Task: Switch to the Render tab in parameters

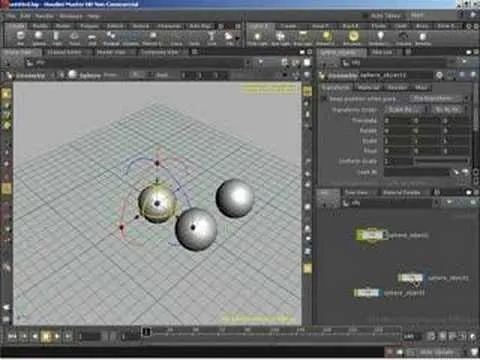Action: pyautogui.click(x=397, y=87)
